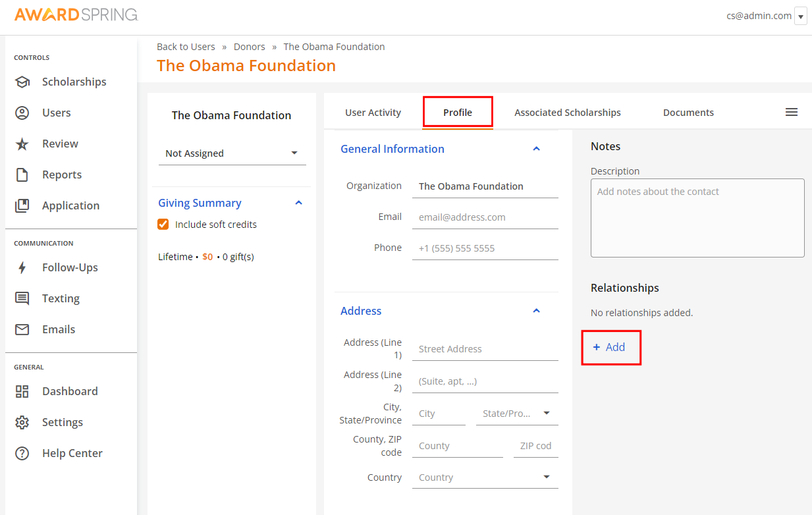Open the Documents tab
The image size is (812, 515).
coord(688,112)
